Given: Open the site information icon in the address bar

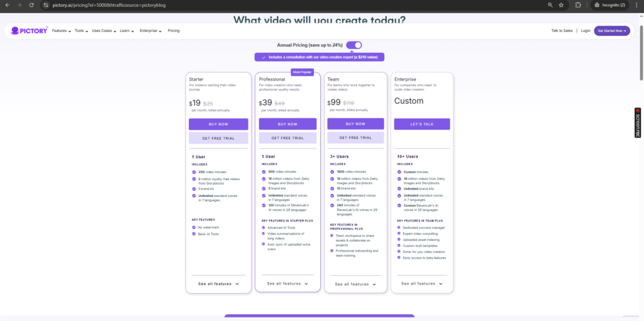Looking at the screenshot, I should 46,5.
